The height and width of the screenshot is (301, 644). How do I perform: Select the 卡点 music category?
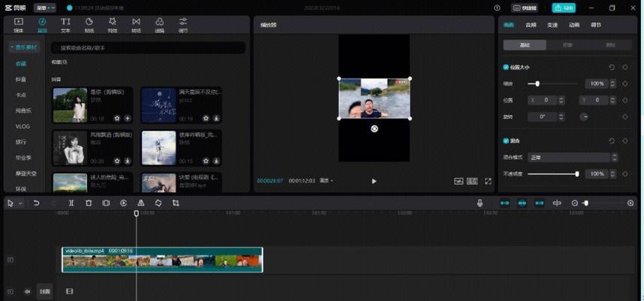(x=21, y=95)
